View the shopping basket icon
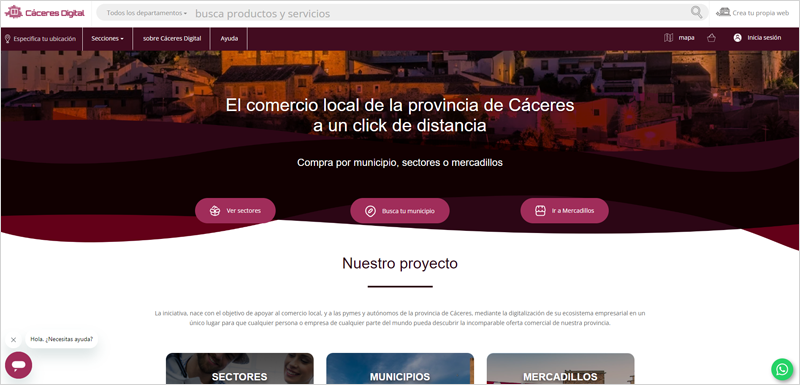The image size is (800, 385). 712,38
